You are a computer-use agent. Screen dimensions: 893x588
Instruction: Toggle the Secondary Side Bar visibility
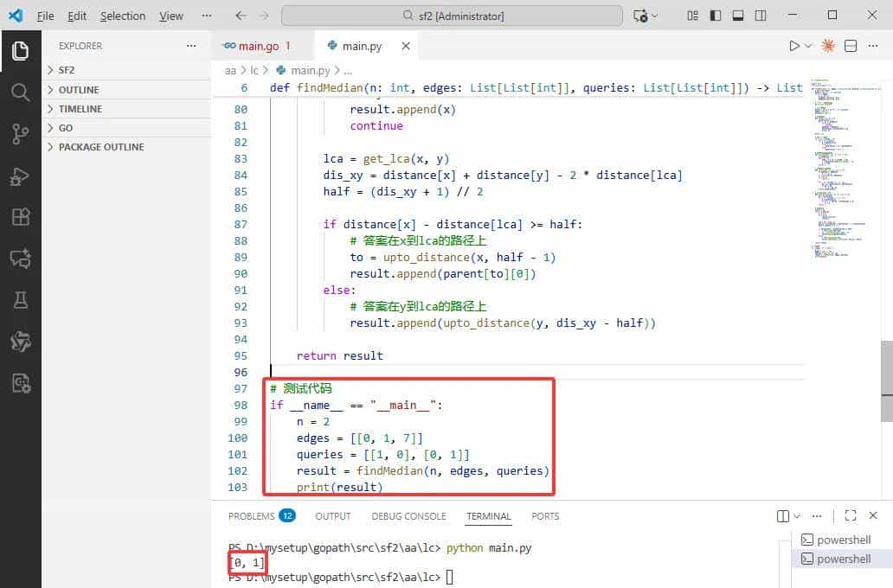(x=761, y=16)
